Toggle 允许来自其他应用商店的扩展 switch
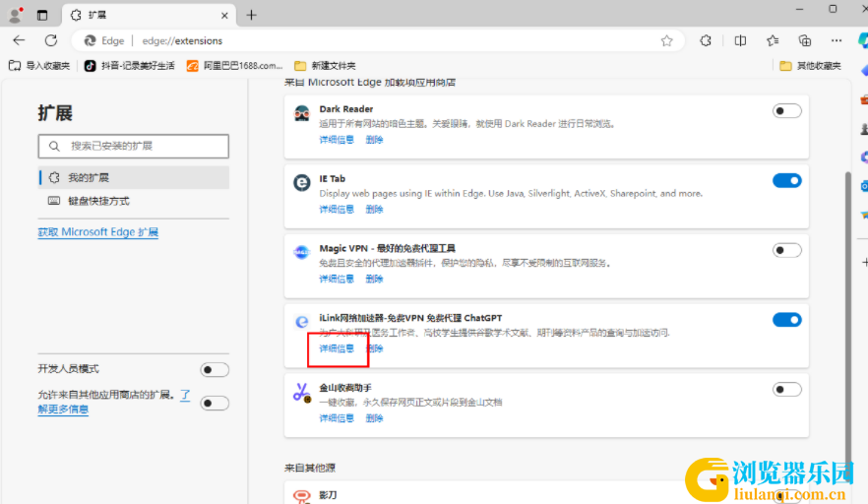Image resolution: width=868 pixels, height=504 pixels. pyautogui.click(x=215, y=403)
